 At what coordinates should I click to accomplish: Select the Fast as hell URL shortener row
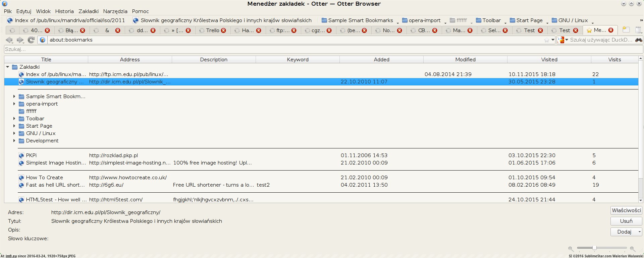321,185
